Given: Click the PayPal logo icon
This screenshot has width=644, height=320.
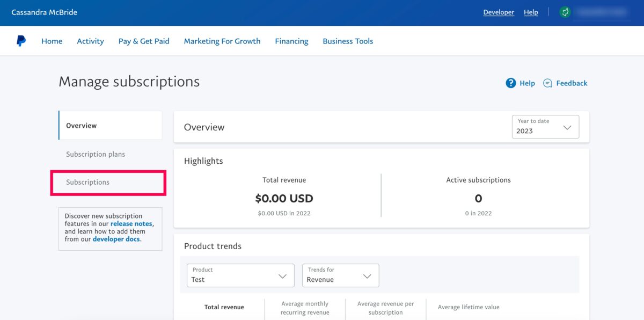Looking at the screenshot, I should [x=21, y=41].
